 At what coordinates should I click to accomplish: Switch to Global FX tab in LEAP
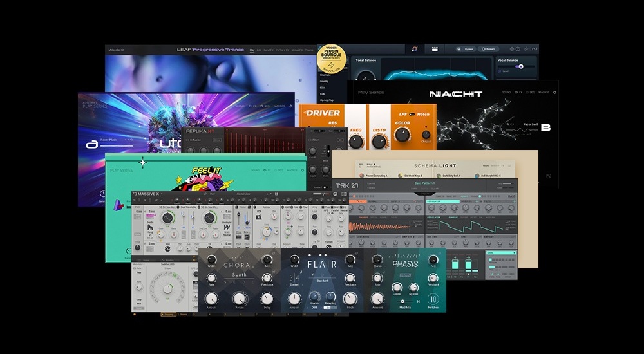[x=297, y=50]
